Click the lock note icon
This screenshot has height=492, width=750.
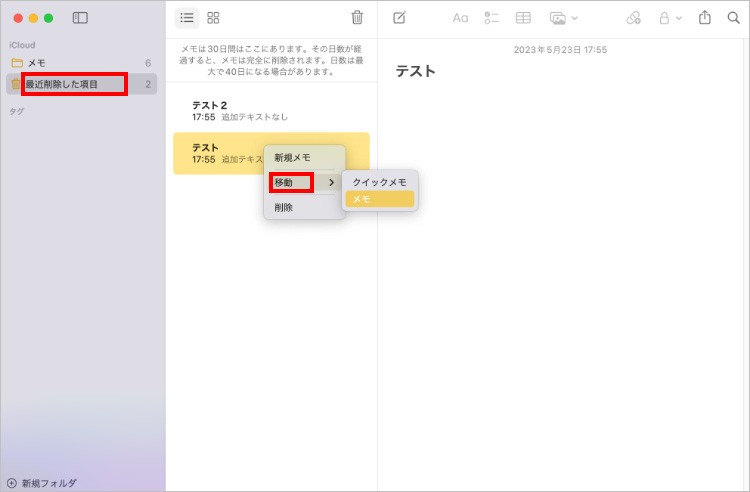pyautogui.click(x=664, y=18)
